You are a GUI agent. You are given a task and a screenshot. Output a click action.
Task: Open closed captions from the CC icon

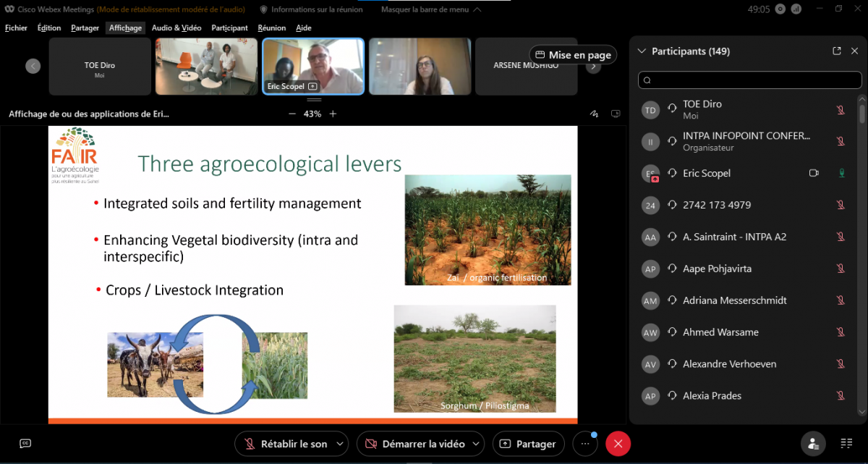coord(25,443)
